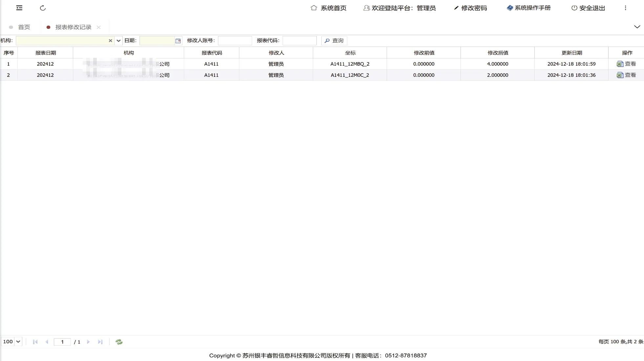Click the page refresh icon in header
This screenshot has height=361, width=644.
click(x=43, y=8)
